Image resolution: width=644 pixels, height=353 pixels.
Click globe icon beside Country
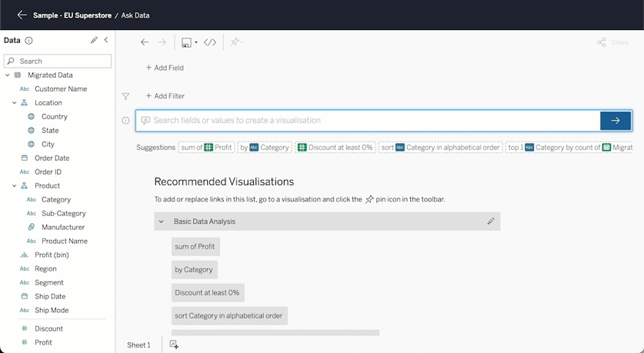(32, 117)
